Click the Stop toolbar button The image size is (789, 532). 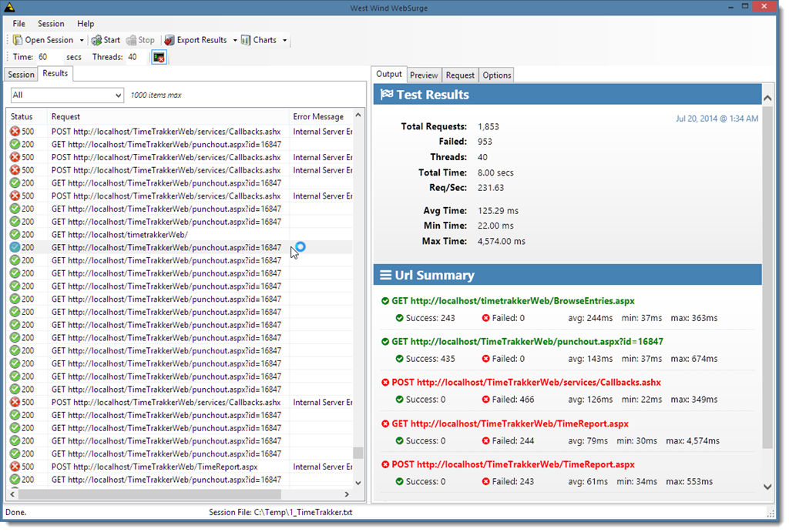click(x=140, y=40)
